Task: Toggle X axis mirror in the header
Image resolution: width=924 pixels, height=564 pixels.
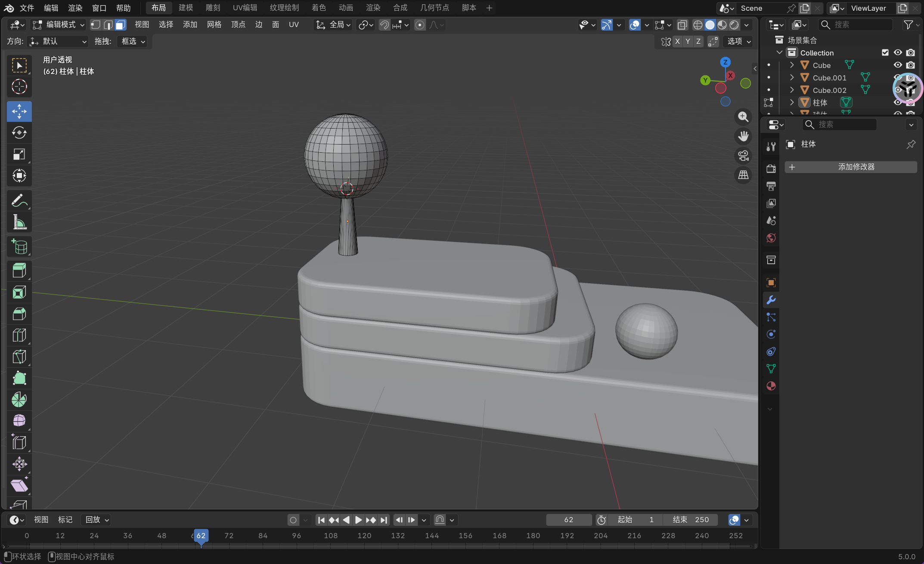Action: coord(677,41)
